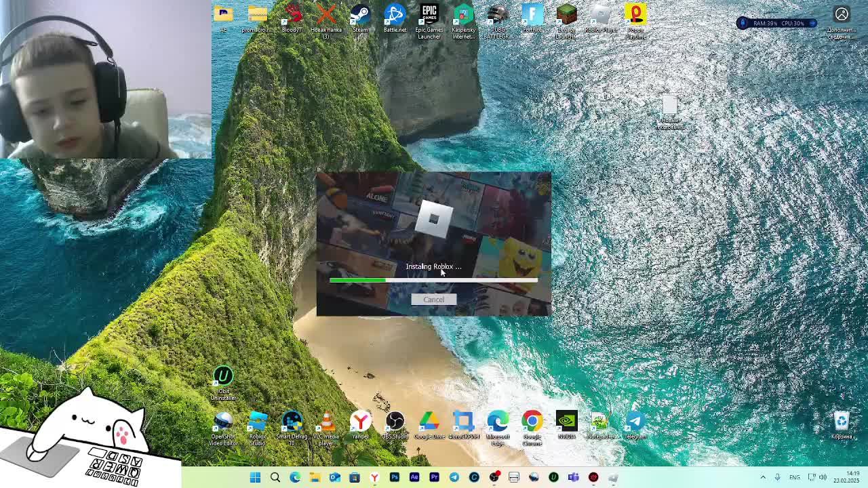Select VLC media player desktop icon
Viewport: 868px width, 488px height.
326,429
